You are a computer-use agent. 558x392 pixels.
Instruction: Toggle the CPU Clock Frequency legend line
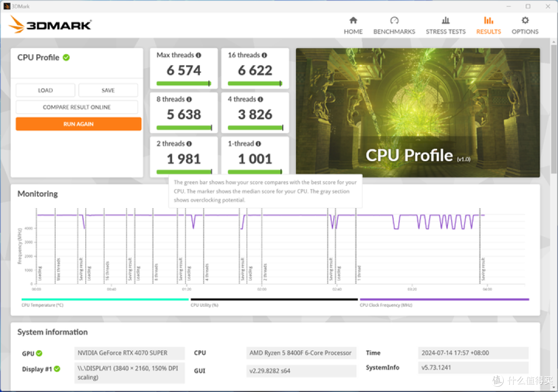(x=444, y=300)
